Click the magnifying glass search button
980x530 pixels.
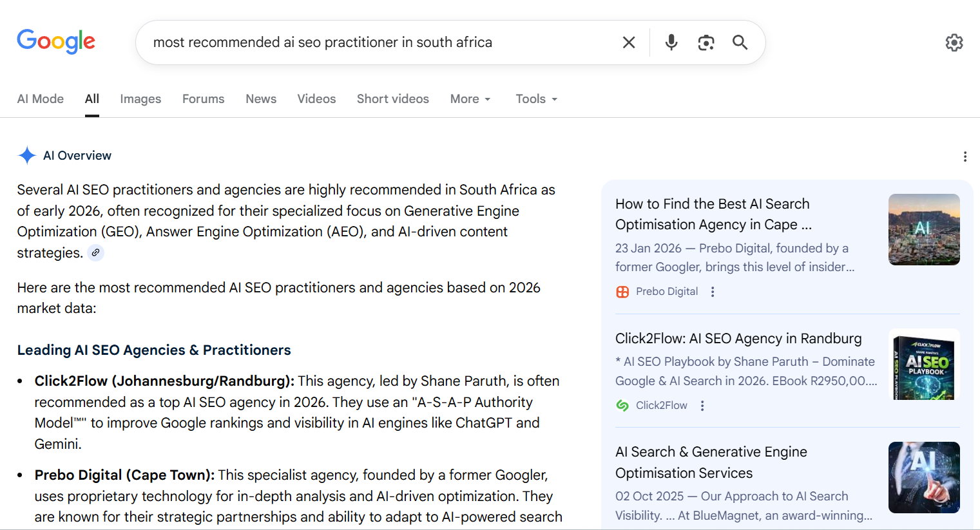click(740, 43)
